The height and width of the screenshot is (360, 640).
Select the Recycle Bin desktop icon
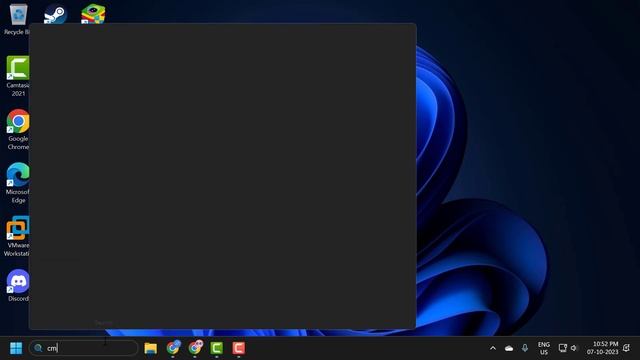click(18, 19)
